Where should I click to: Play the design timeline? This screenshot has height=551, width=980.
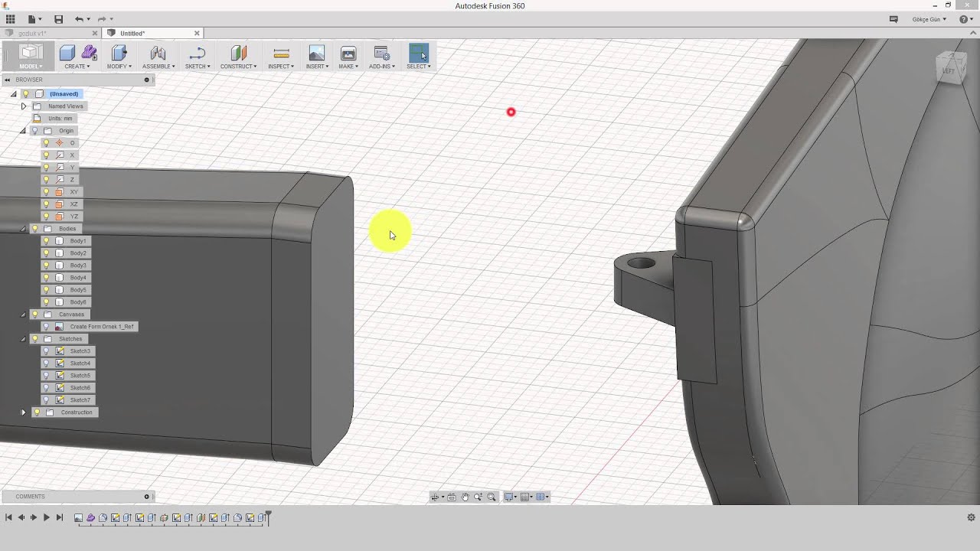point(47,518)
